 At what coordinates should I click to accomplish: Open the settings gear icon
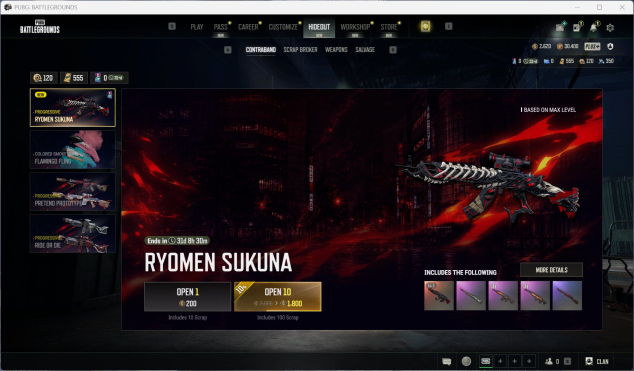[610, 27]
